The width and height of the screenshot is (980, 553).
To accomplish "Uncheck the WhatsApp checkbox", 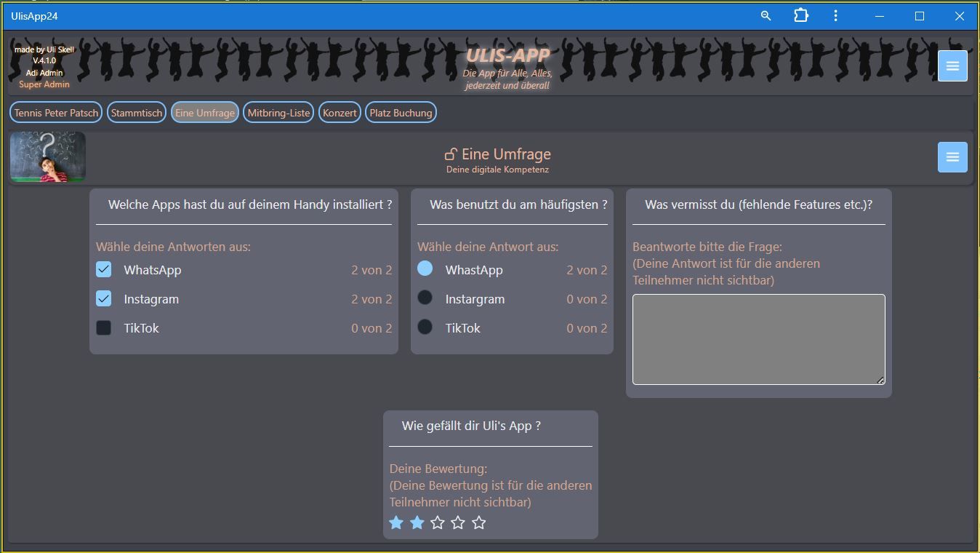I will click(104, 270).
